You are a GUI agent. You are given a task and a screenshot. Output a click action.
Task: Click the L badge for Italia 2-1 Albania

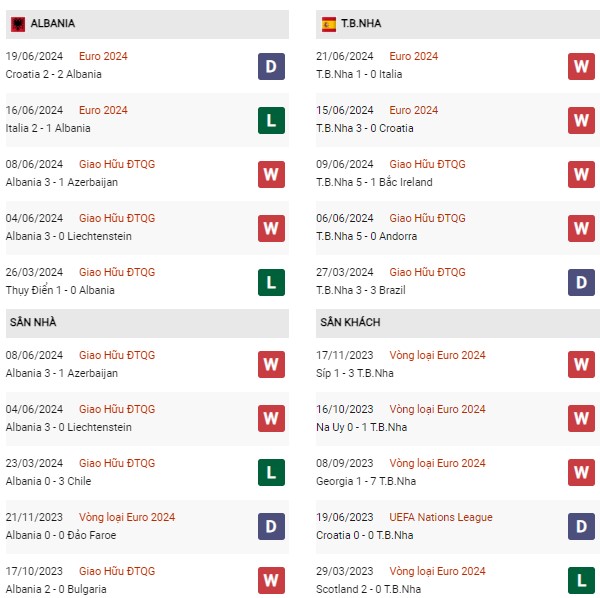pyautogui.click(x=271, y=121)
